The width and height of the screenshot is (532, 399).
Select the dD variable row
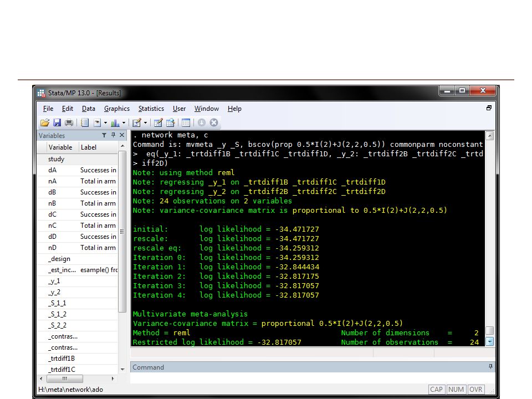[78, 237]
